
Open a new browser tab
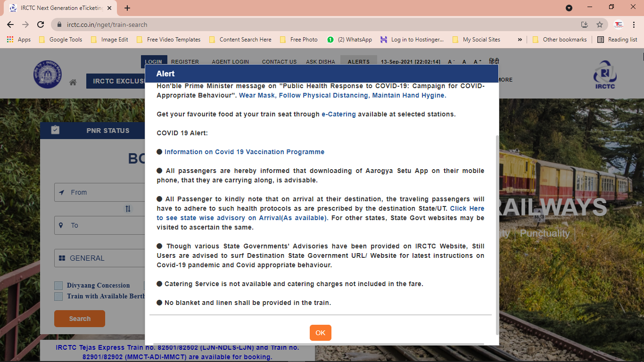(127, 8)
